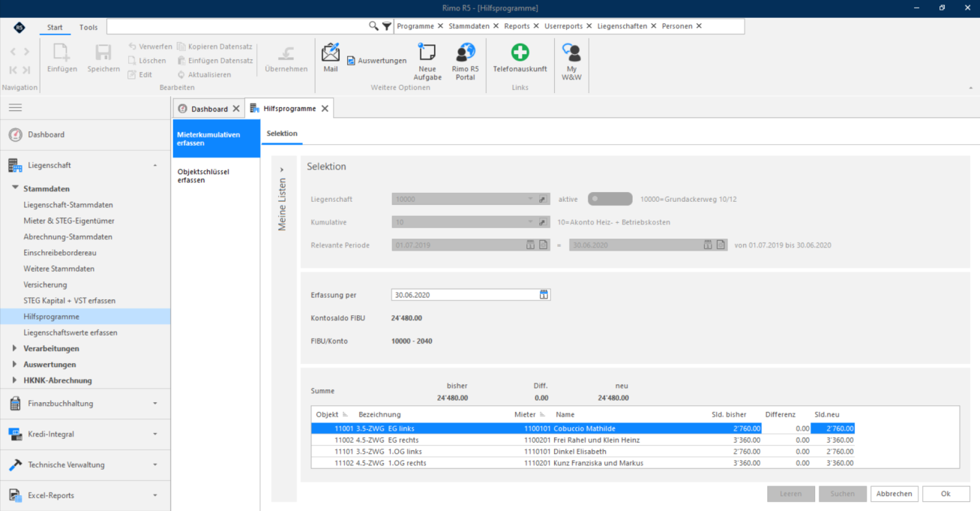Open Liegenschaft-Stammdaten in the tree
The width and height of the screenshot is (980, 511).
coord(68,205)
